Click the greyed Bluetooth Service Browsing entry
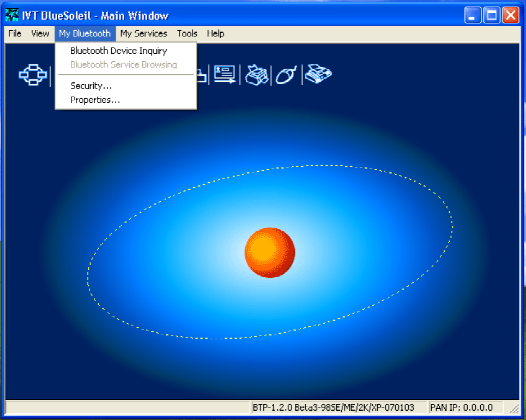The width and height of the screenshot is (526, 420). pyautogui.click(x=126, y=64)
